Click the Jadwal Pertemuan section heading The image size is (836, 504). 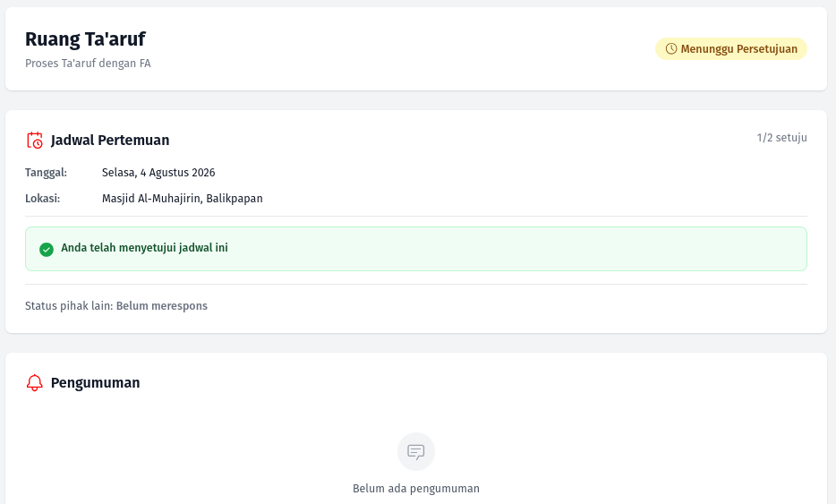click(x=110, y=141)
